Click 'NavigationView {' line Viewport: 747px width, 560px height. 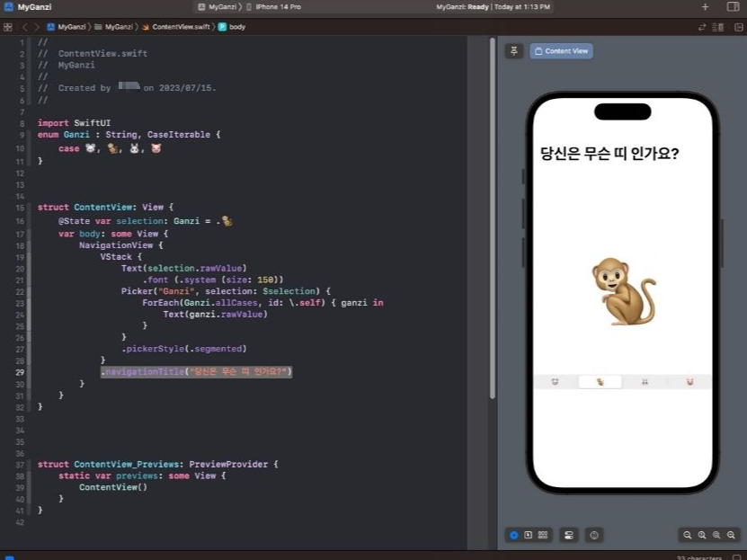tap(121, 245)
